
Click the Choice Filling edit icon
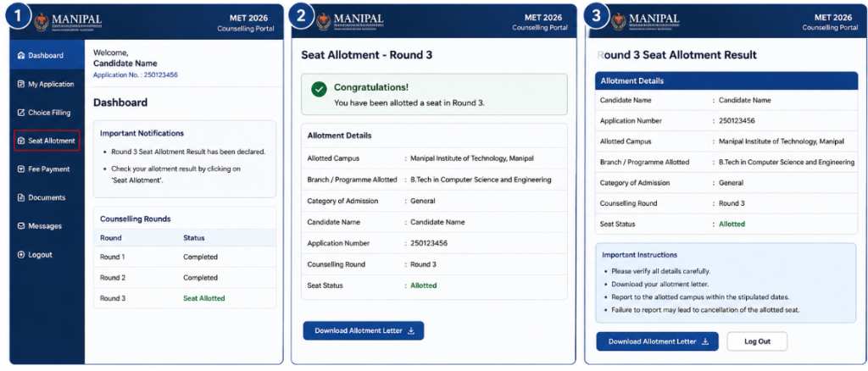[x=21, y=113]
